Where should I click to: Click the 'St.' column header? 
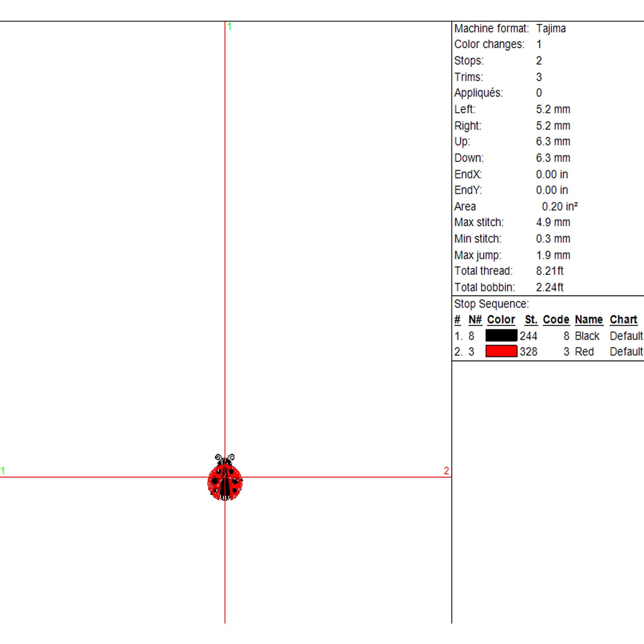tap(531, 320)
